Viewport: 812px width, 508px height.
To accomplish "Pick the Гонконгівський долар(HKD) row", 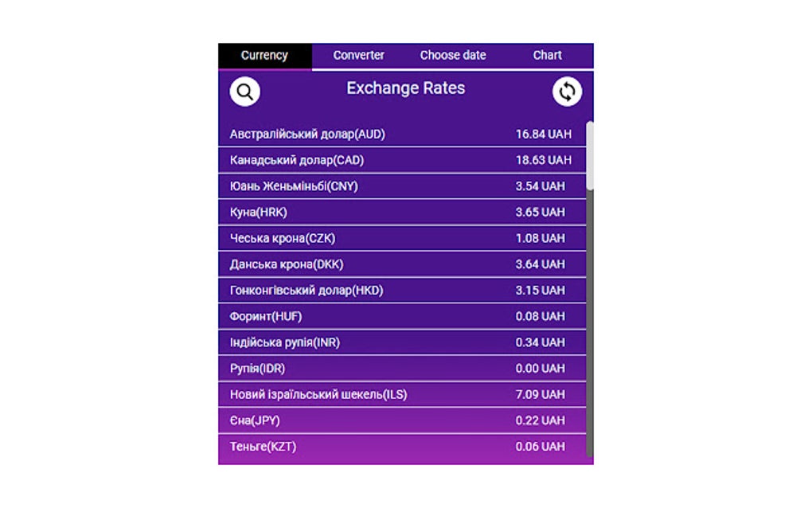I will 402,290.
